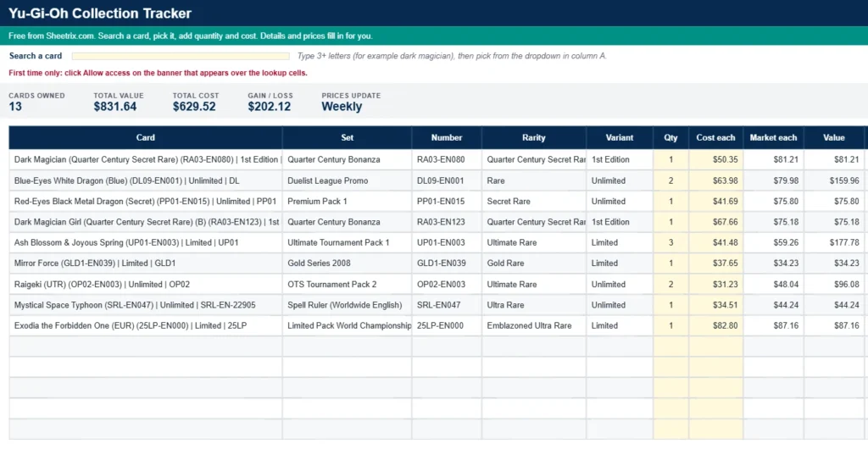Select the Limited Pack World Championship cell

[347, 325]
